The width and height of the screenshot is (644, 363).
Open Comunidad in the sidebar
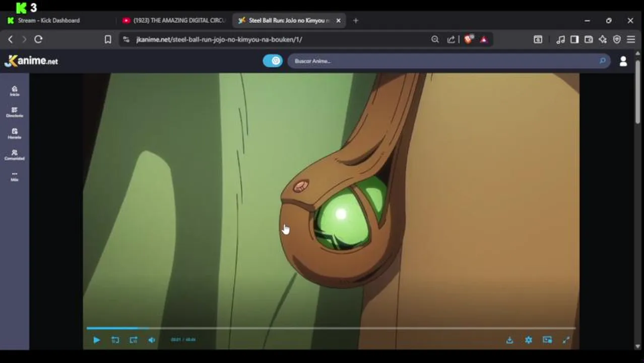[x=15, y=155]
